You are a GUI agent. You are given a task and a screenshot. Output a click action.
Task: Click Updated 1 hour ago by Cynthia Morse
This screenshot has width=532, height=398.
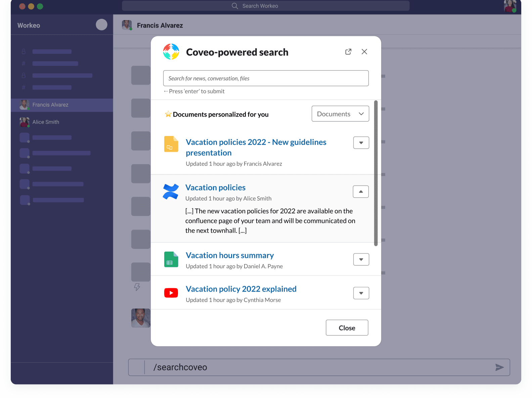(x=233, y=300)
